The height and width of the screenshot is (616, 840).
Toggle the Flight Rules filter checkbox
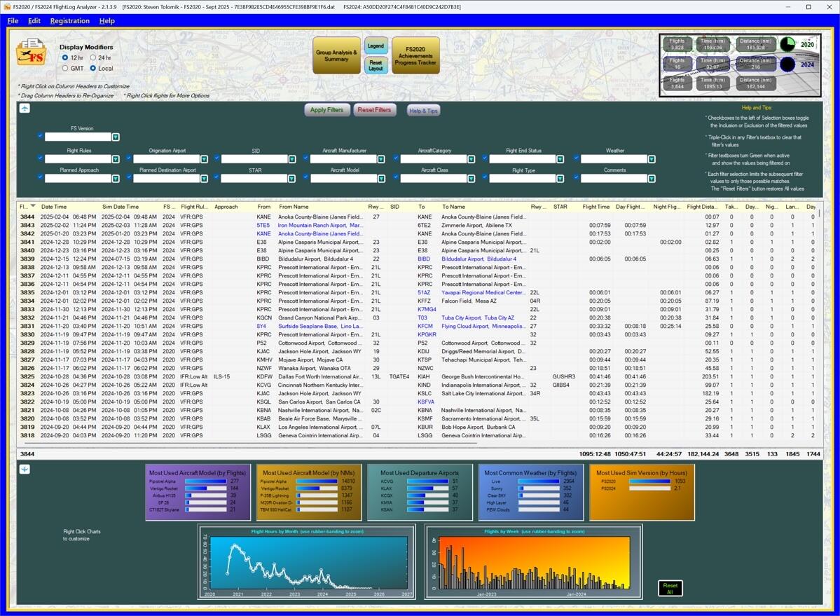coord(40,158)
